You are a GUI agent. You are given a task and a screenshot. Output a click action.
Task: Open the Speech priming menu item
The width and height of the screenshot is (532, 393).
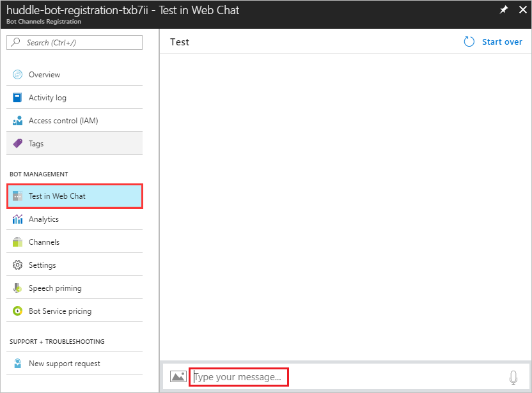74,288
